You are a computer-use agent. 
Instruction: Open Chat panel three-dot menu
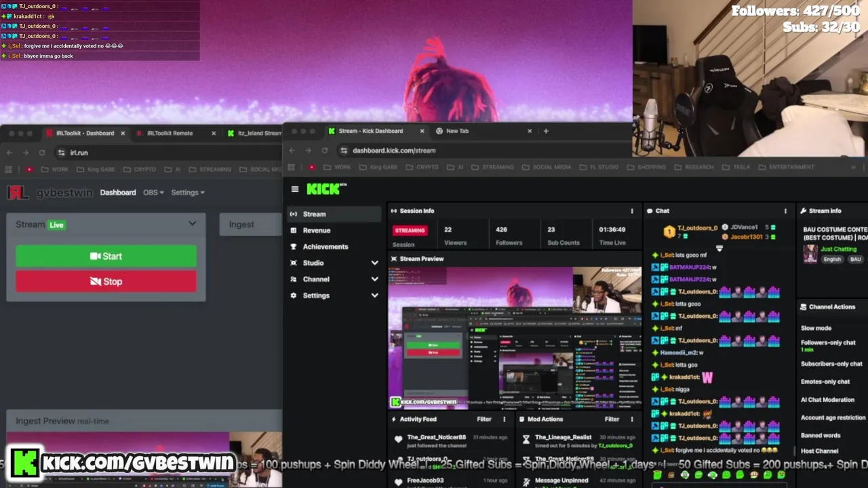pyautogui.click(x=785, y=211)
